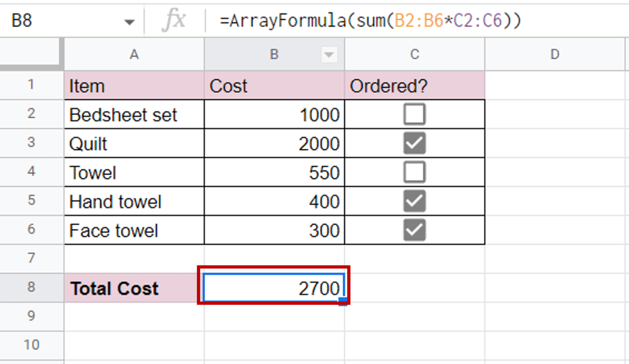Open the filter dropdown on column B

(x=329, y=54)
